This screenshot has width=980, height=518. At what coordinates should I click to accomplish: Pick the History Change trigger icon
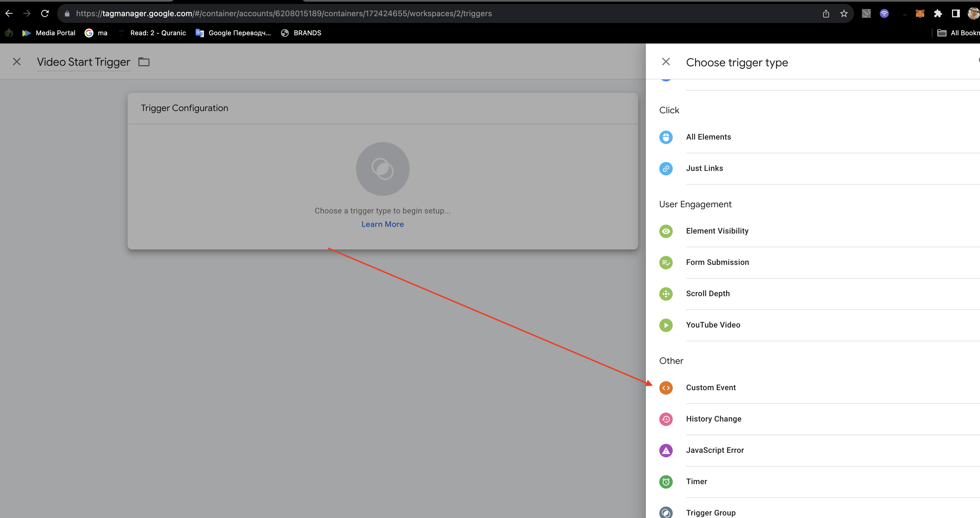click(666, 419)
